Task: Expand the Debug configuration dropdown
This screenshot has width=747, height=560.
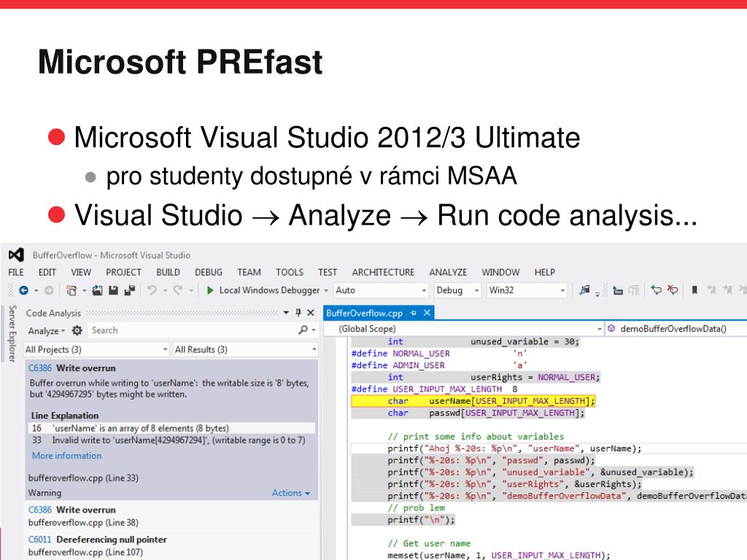Action: point(476,290)
